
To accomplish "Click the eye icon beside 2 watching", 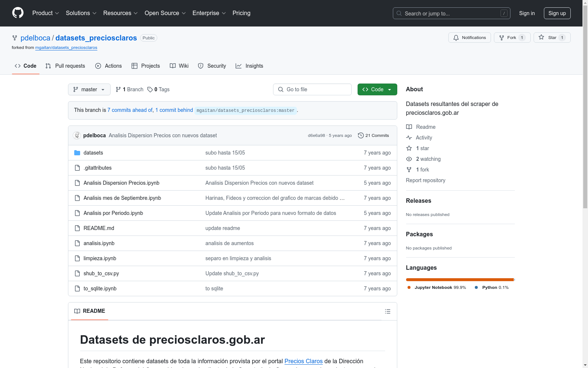I will (409, 159).
